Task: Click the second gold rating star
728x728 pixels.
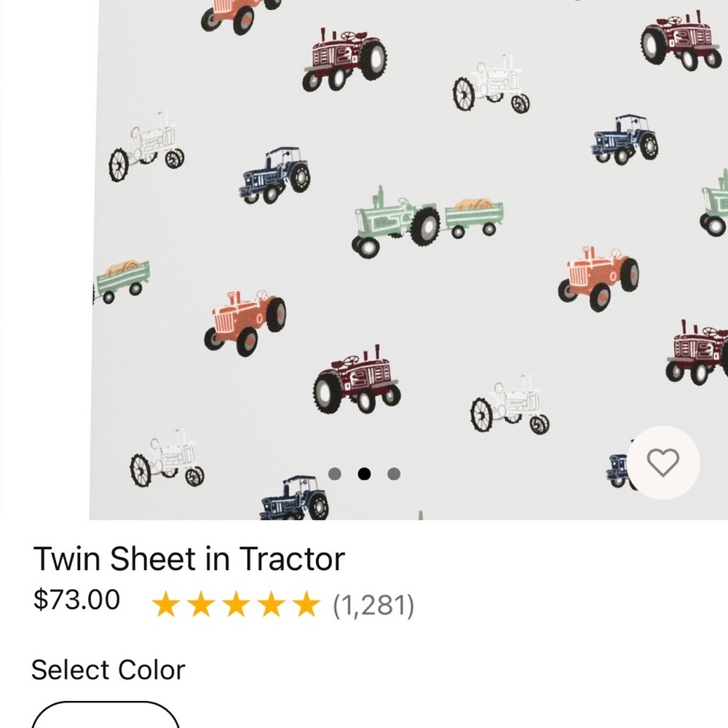Action: coord(203,604)
